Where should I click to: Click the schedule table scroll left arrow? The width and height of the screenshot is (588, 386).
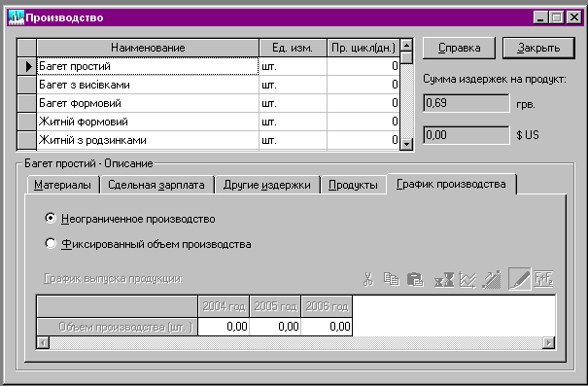43,342
